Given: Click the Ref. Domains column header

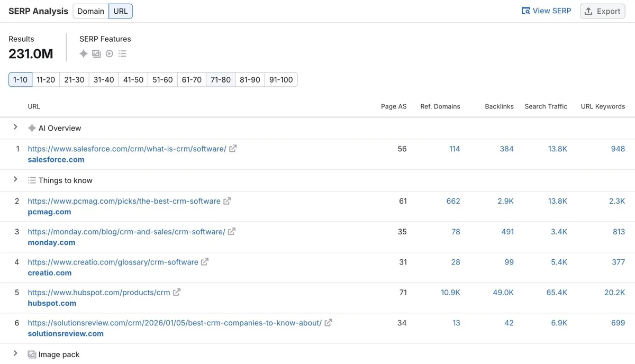Looking at the screenshot, I should (440, 106).
